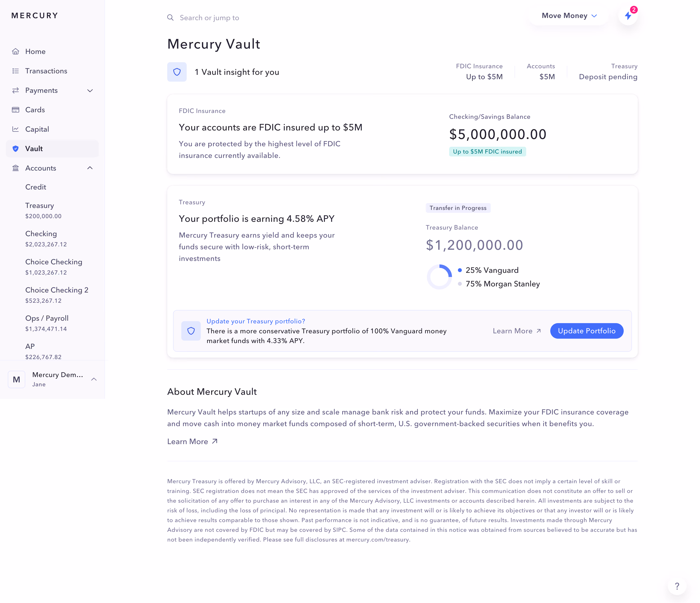Click the Up to $5M FDIC insured tag
The width and height of the screenshot is (700, 603).
click(x=488, y=152)
